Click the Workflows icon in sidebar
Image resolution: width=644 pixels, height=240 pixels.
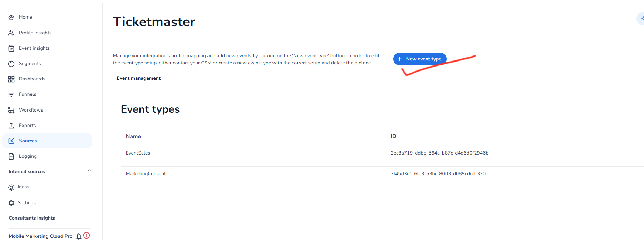[11, 110]
